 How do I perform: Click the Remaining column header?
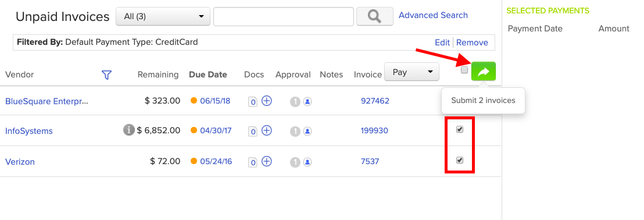tap(158, 75)
